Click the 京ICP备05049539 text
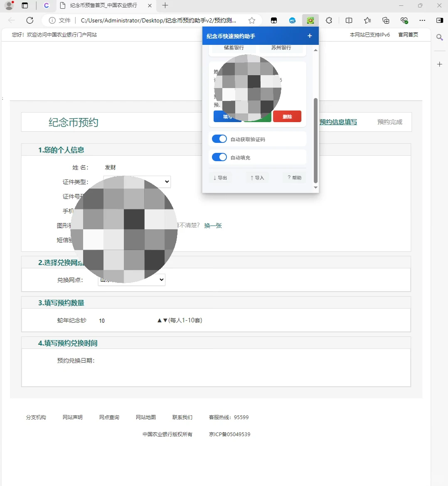 pyautogui.click(x=229, y=434)
